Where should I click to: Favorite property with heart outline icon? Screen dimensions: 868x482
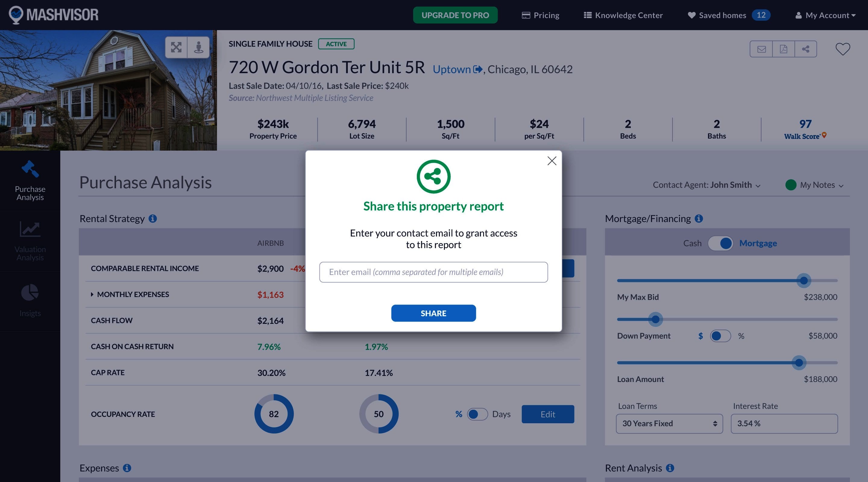click(x=842, y=49)
